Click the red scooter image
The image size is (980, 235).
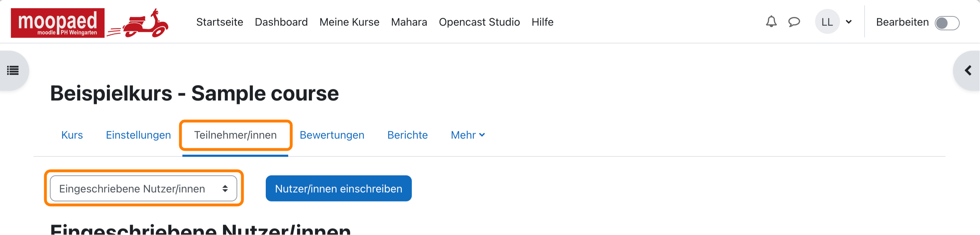point(138,23)
